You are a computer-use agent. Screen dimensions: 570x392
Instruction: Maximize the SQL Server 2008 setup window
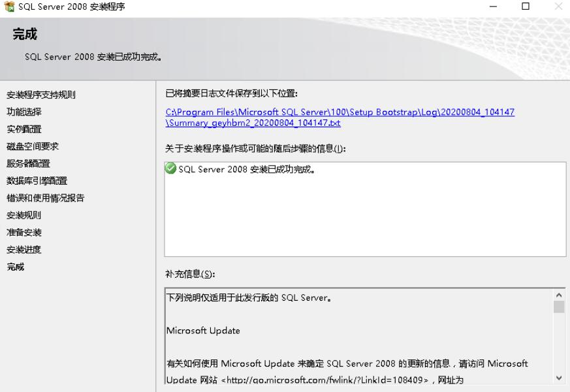[x=526, y=6]
